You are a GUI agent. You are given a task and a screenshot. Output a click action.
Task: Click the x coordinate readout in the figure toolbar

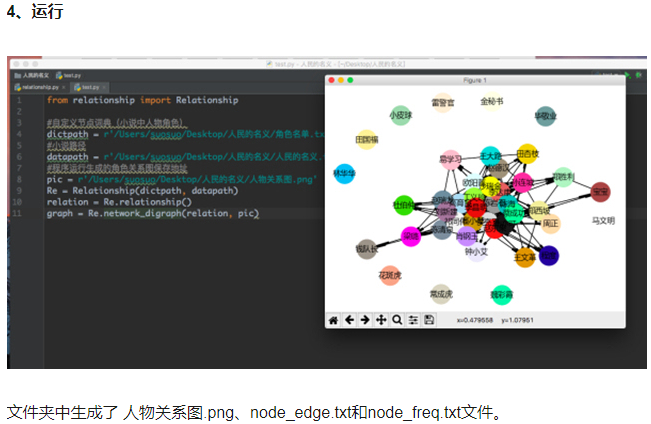click(x=475, y=320)
